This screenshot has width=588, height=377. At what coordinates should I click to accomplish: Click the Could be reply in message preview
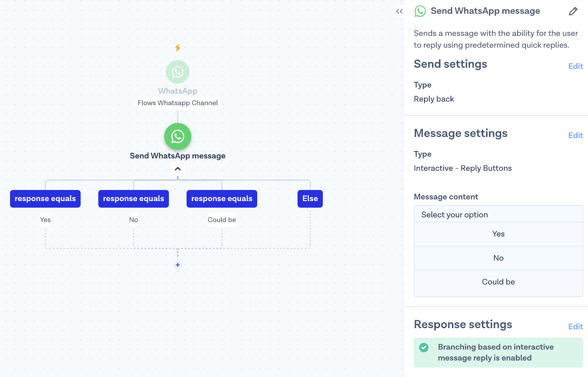click(498, 282)
